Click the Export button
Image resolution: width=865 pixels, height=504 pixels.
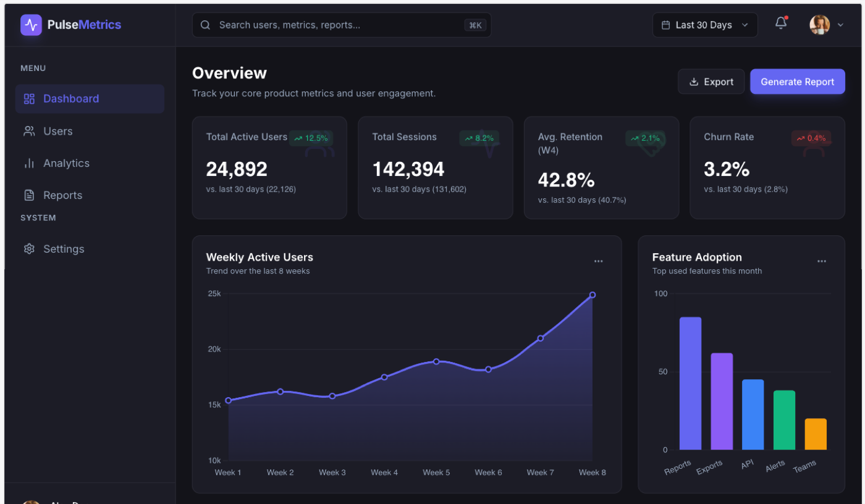point(711,82)
